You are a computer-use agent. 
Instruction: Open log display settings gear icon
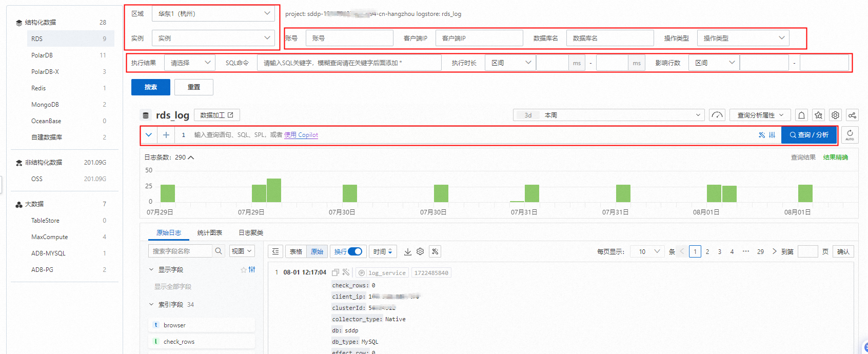(420, 251)
